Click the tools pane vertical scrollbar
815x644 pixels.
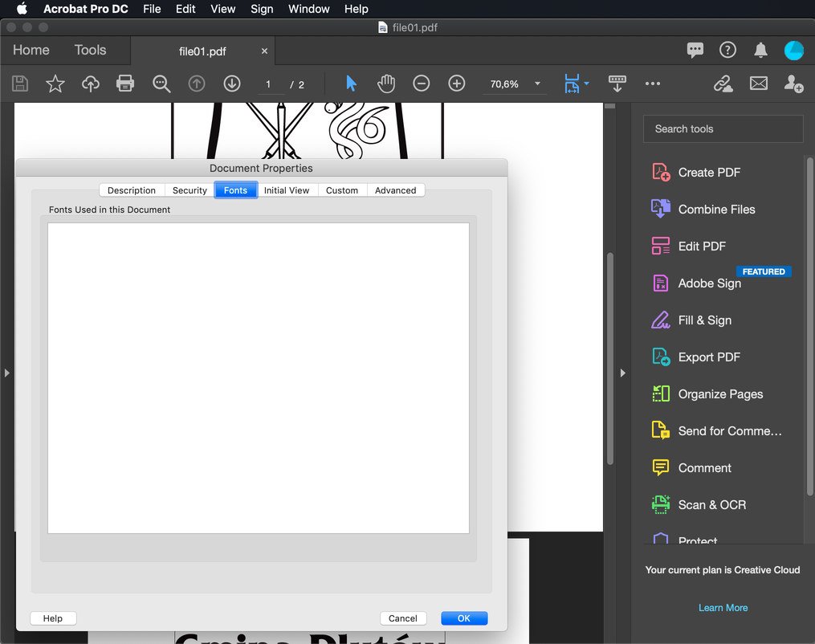[810, 327]
